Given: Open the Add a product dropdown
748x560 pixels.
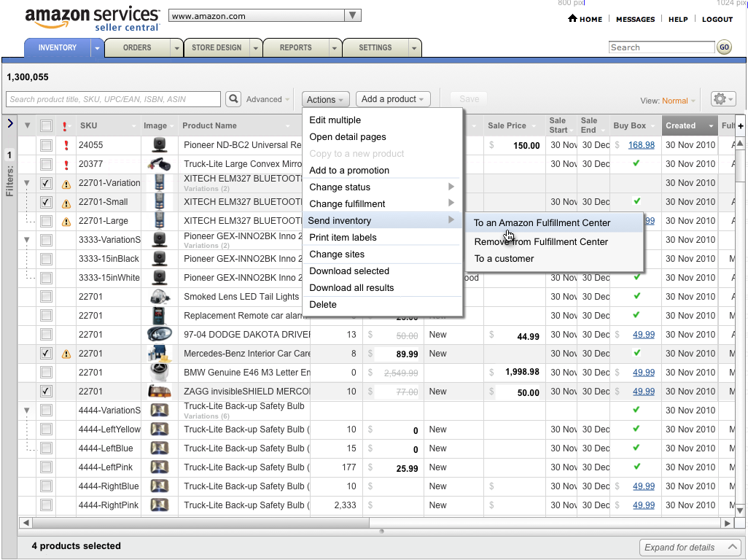Looking at the screenshot, I should (x=393, y=98).
